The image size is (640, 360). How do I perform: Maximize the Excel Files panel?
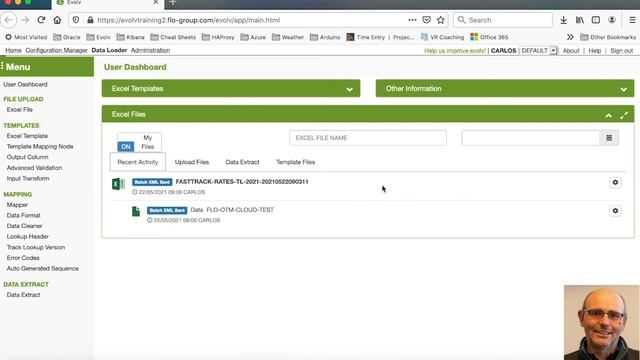point(624,116)
